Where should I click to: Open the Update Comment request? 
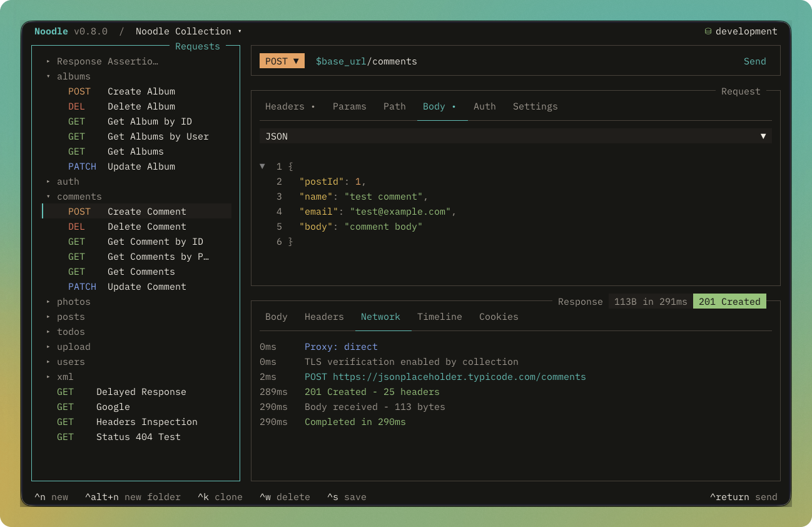tap(136, 287)
